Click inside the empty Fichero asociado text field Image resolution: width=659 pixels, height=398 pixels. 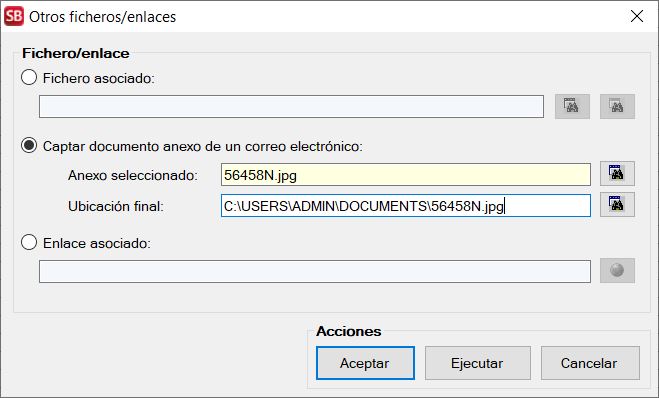point(291,107)
